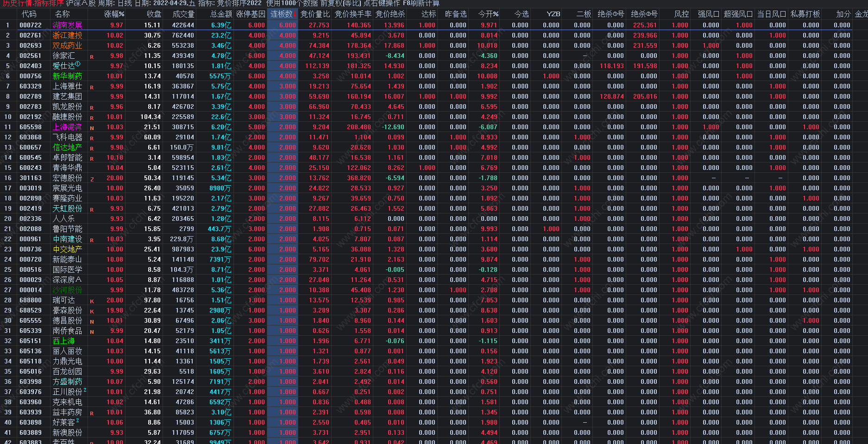Click the 达标 column header
The height and width of the screenshot is (444, 868).
click(x=429, y=14)
